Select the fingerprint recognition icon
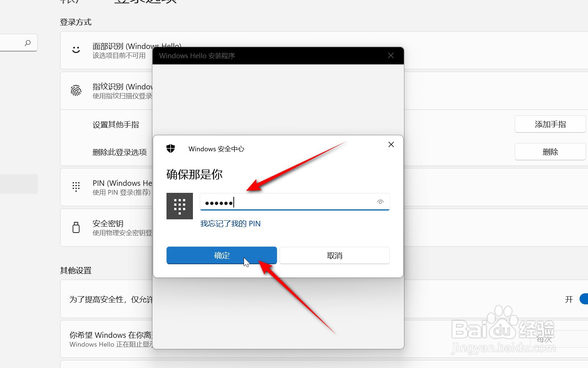Viewport: 588px width, 368px height. 76,90
